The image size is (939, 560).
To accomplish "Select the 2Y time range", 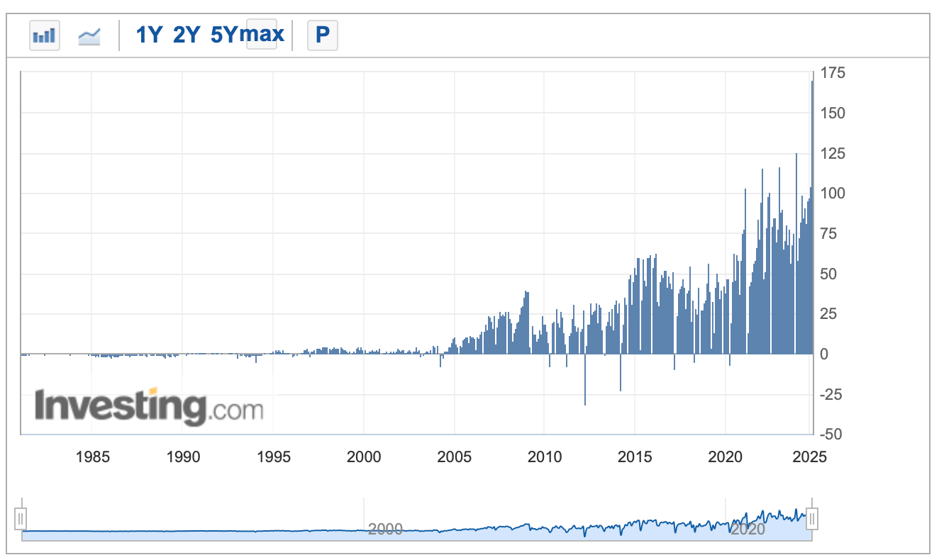I will click(187, 35).
